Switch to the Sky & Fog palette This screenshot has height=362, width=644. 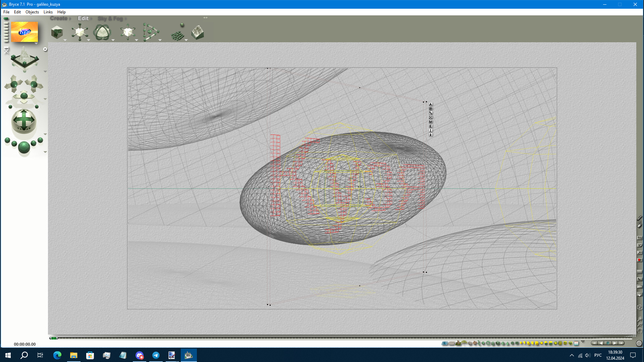[110, 19]
